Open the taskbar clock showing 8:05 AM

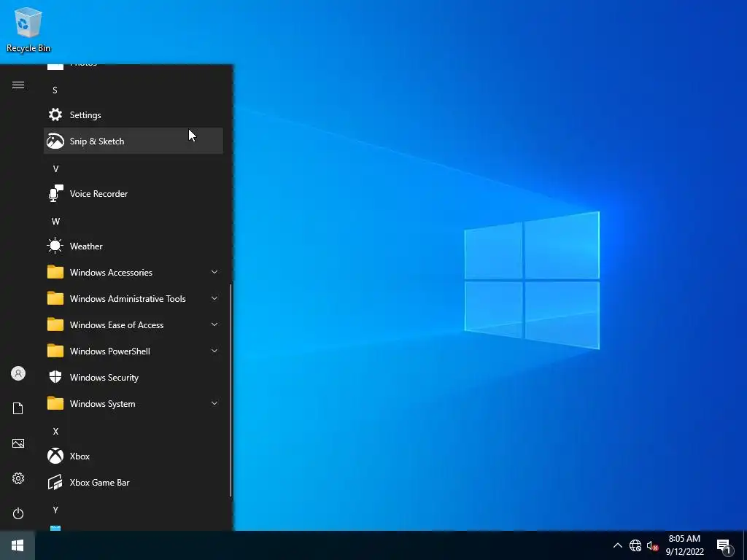click(x=684, y=545)
